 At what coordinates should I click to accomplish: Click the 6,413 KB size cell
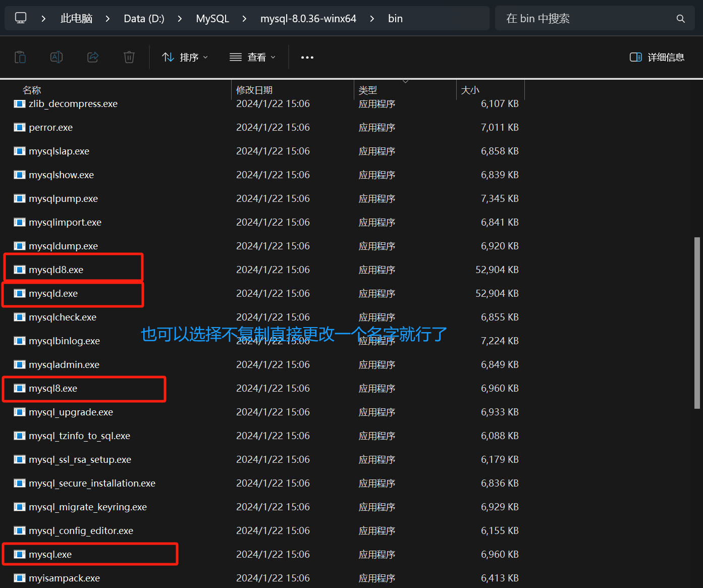click(x=500, y=578)
